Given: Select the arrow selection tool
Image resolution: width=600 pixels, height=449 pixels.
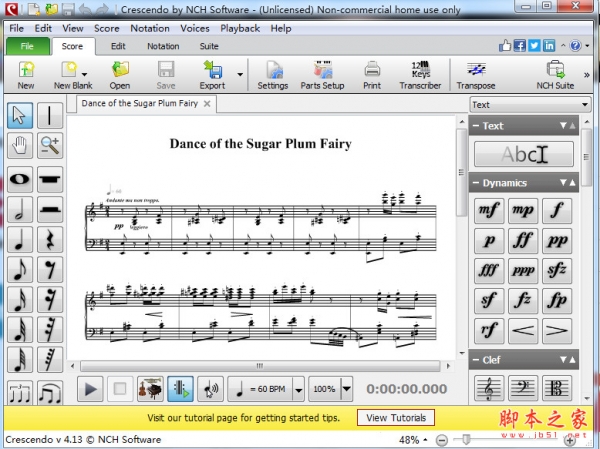Looking at the screenshot, I should click(x=20, y=116).
